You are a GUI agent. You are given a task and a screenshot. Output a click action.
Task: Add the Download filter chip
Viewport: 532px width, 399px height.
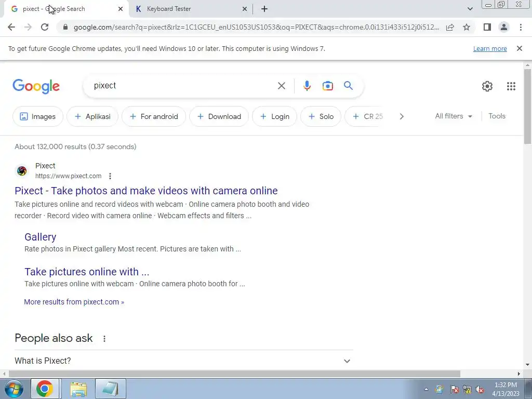(x=219, y=116)
